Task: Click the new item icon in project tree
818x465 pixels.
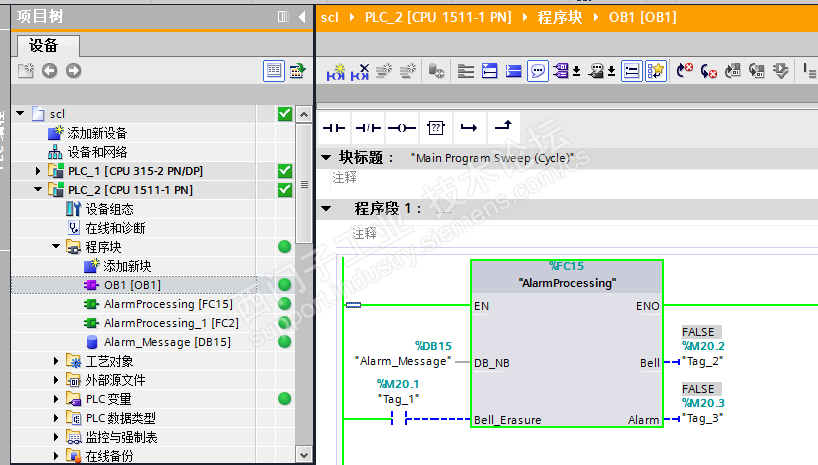Action: (x=26, y=70)
